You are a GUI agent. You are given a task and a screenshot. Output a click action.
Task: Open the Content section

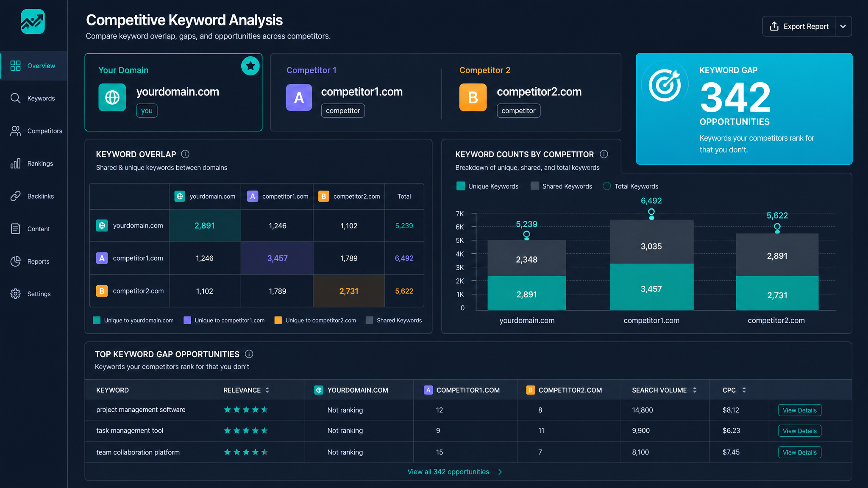[34, 229]
